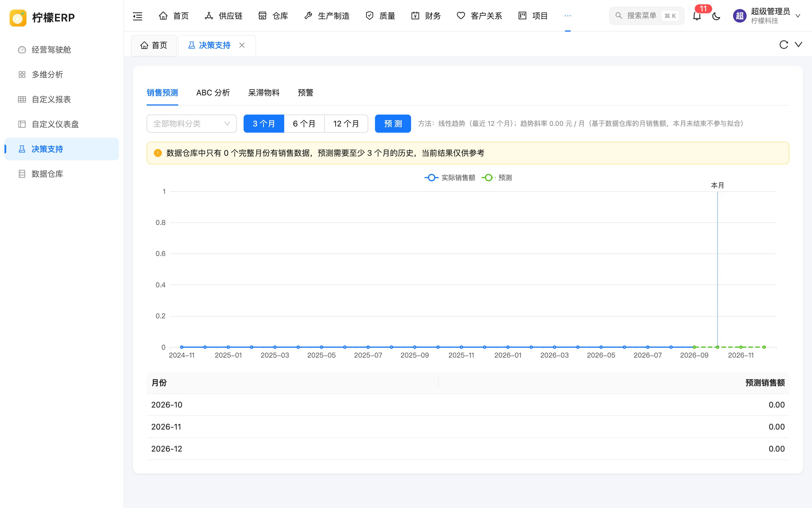Image resolution: width=812 pixels, height=508 pixels.
Task: Open the 超级管理员 user menu arrow
Action: click(798, 16)
